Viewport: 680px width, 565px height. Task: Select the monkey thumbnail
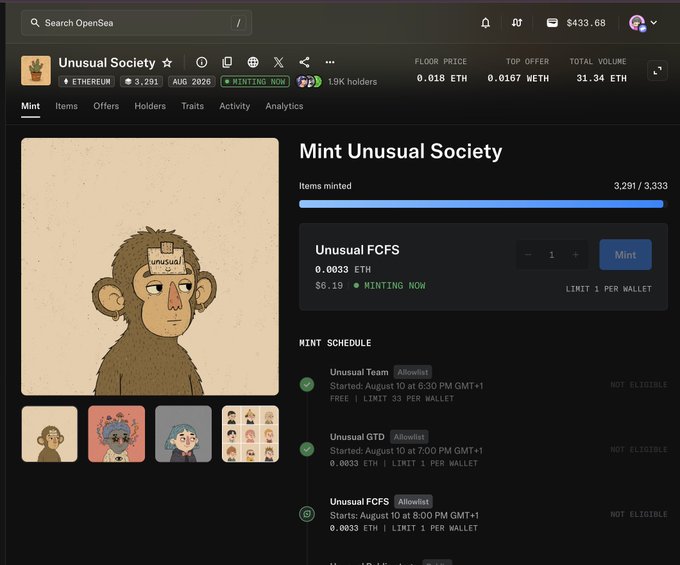coord(49,434)
